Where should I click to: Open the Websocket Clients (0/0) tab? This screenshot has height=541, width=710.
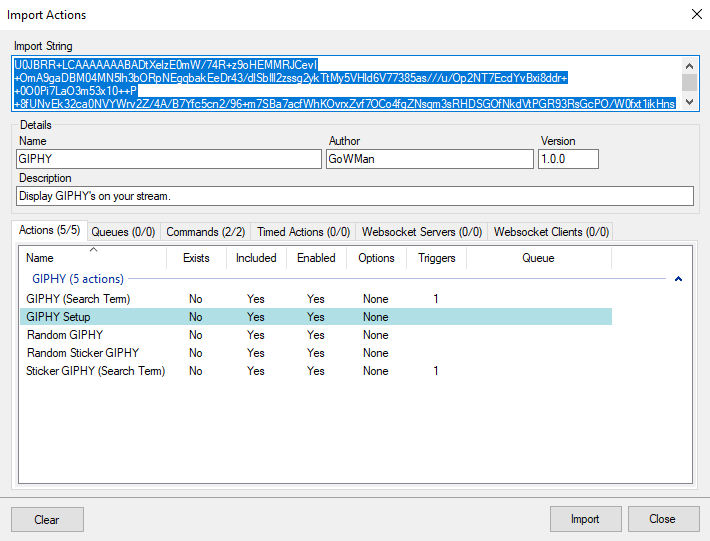551,232
